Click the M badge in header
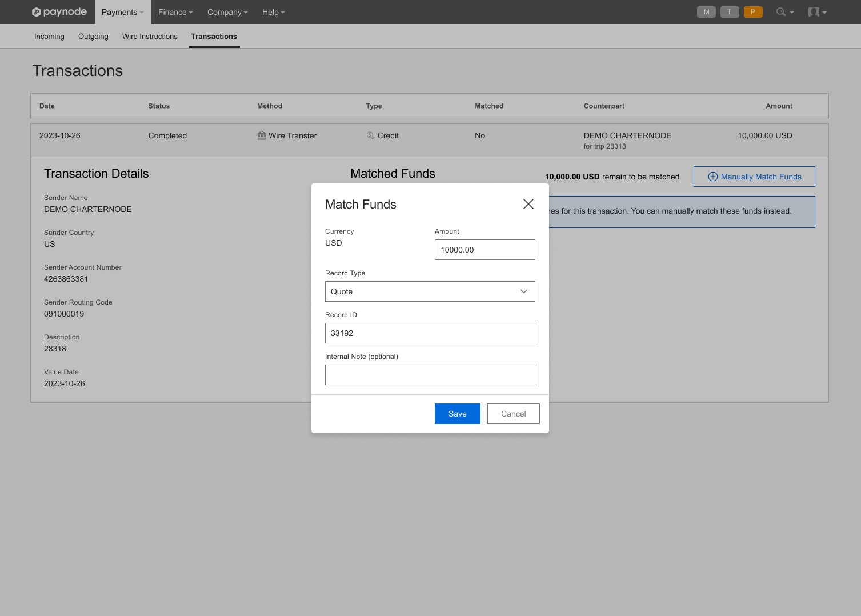Screen dimensions: 861x616 707,12
